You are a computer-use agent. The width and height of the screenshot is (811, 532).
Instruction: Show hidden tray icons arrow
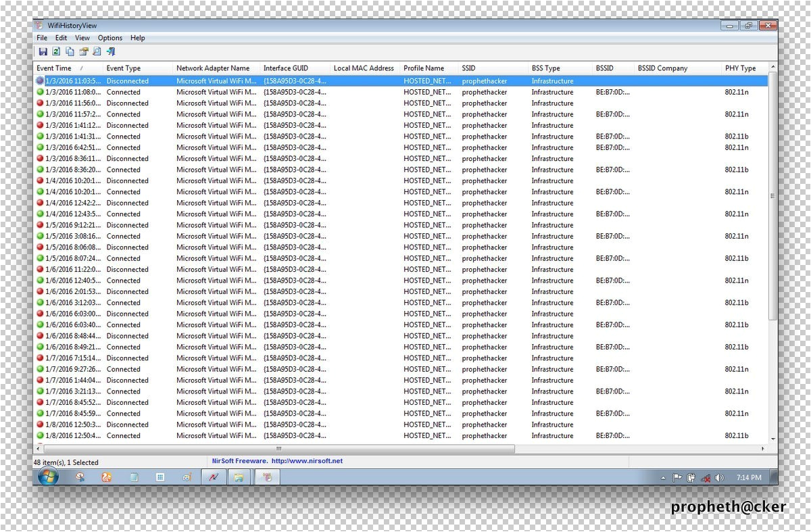[x=663, y=478]
